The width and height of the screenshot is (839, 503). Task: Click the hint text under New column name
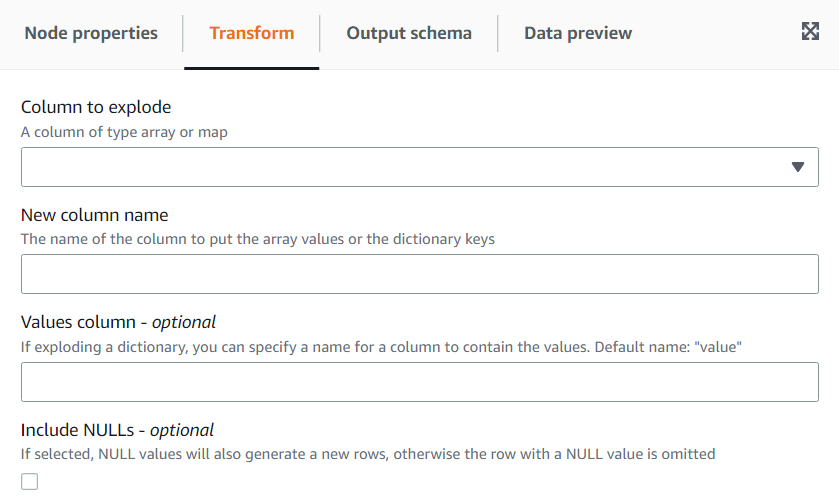point(258,239)
